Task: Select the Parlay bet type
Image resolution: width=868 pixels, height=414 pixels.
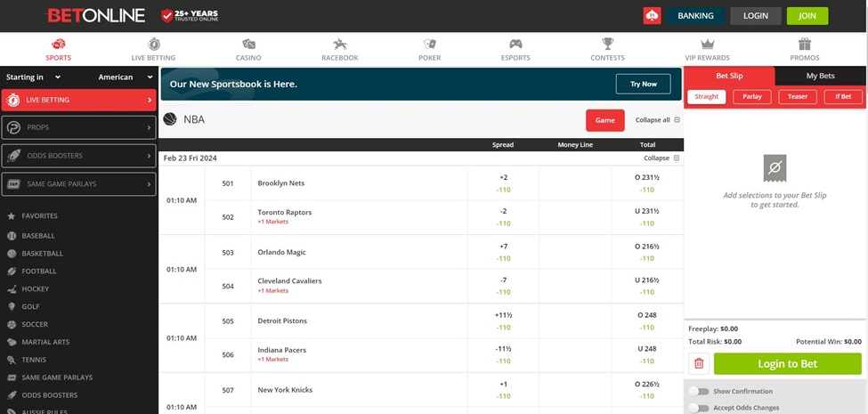Action: [752, 97]
